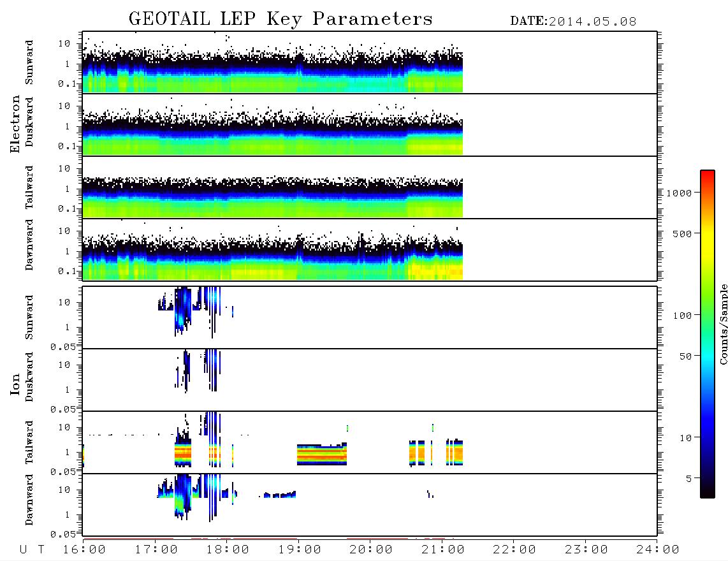
Task: Click the Electron "Dawnward" panel label
Action: (29, 245)
